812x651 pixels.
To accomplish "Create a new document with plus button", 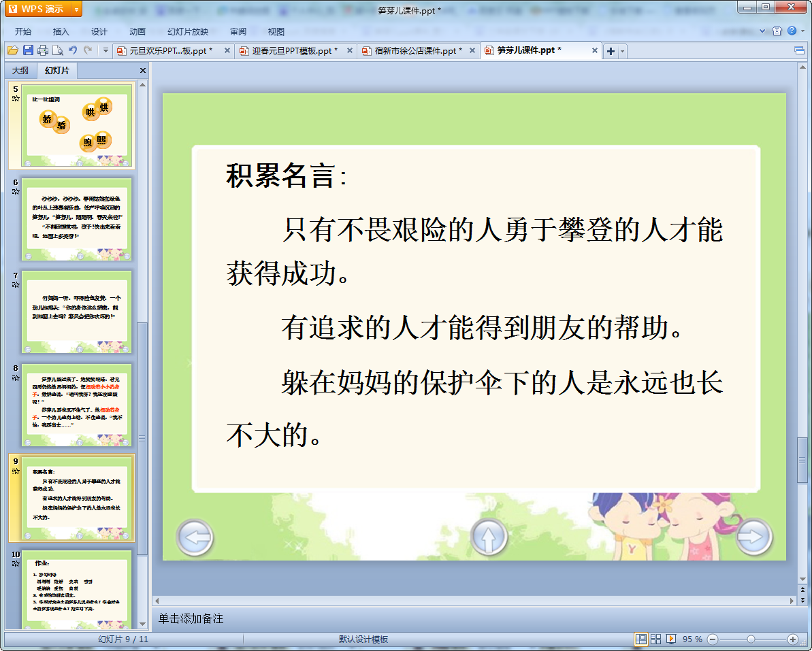I will tap(611, 51).
